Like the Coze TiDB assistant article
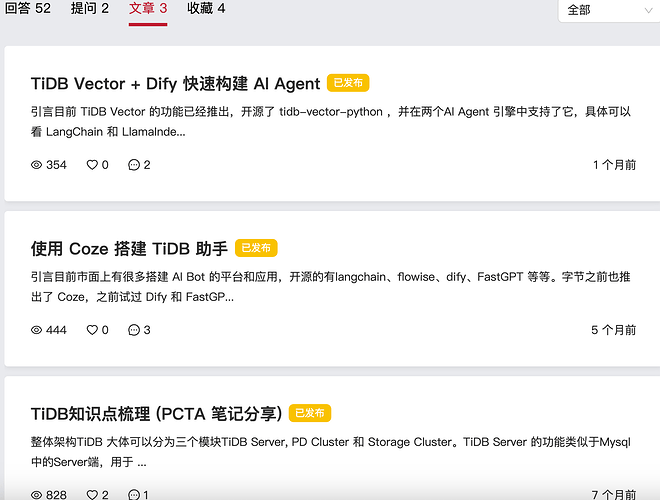Screen dimensions: 660x500 pyautogui.click(x=92, y=330)
